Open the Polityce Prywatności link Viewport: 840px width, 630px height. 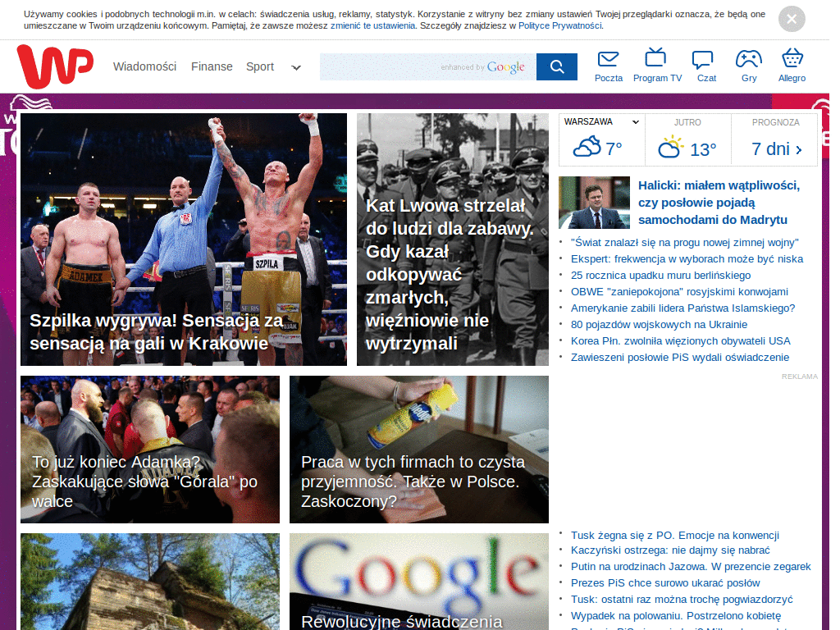pyautogui.click(x=560, y=25)
